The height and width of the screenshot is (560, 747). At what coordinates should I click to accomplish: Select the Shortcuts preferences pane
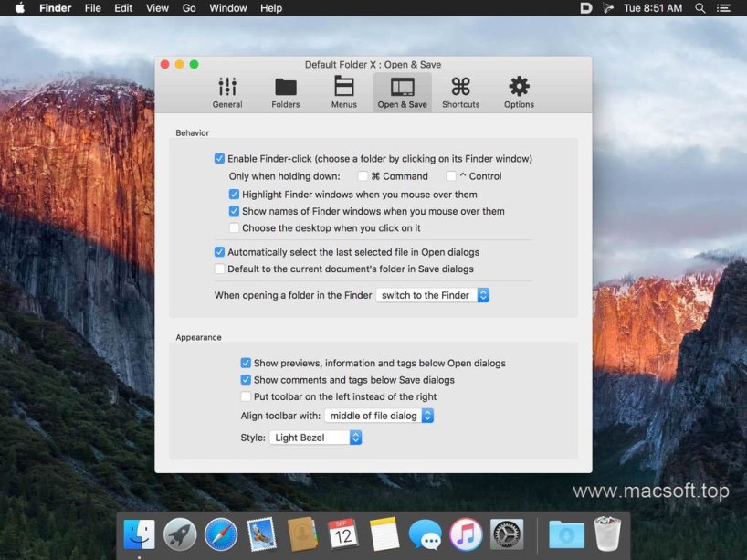tap(460, 92)
